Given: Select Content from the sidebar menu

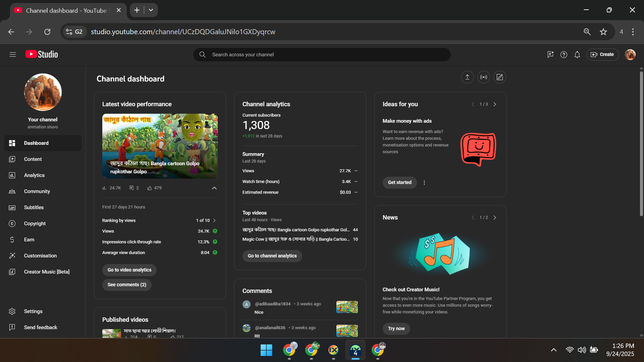Looking at the screenshot, I should (33, 159).
